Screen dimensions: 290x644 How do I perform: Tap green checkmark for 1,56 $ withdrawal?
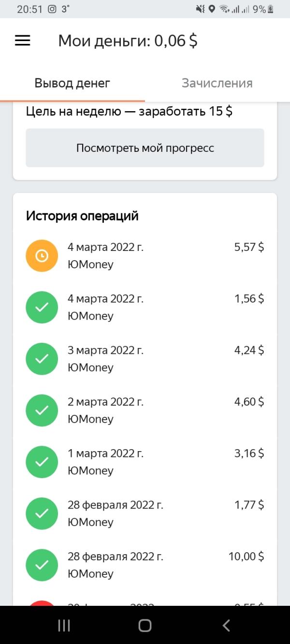(x=42, y=307)
